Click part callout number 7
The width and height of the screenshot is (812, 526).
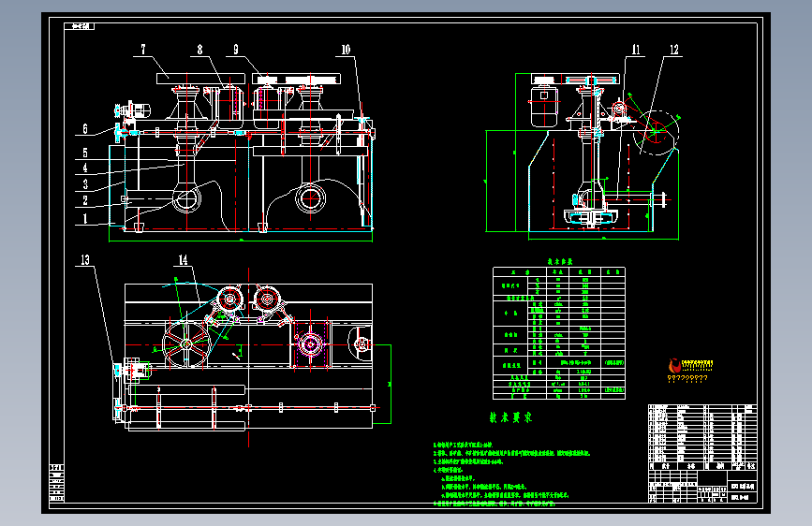coord(143,50)
